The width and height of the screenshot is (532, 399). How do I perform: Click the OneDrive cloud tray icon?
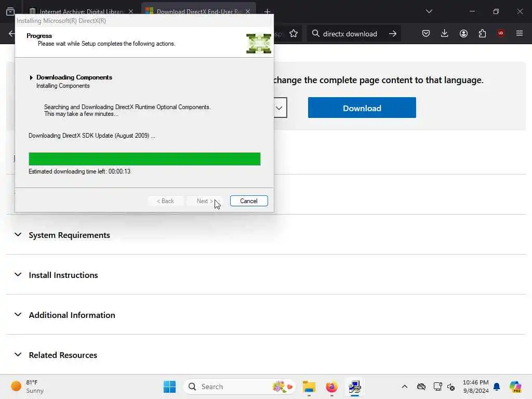(x=421, y=387)
